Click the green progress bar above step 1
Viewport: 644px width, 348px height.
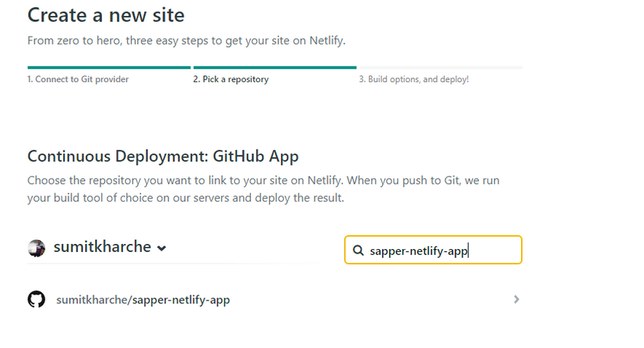[x=109, y=67]
